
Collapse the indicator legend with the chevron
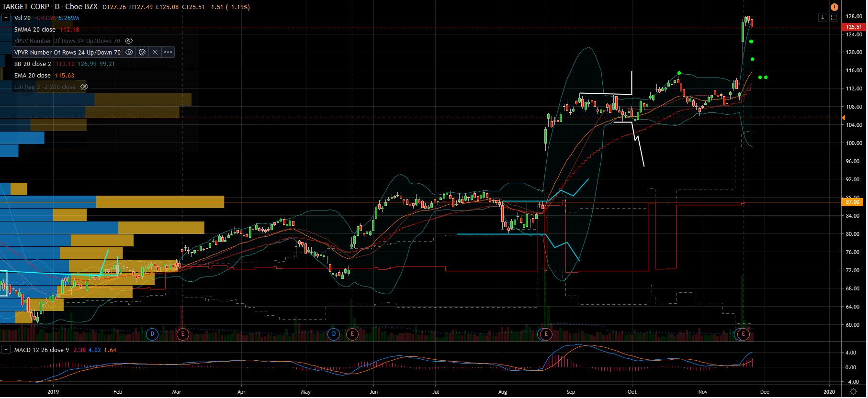click(6, 18)
